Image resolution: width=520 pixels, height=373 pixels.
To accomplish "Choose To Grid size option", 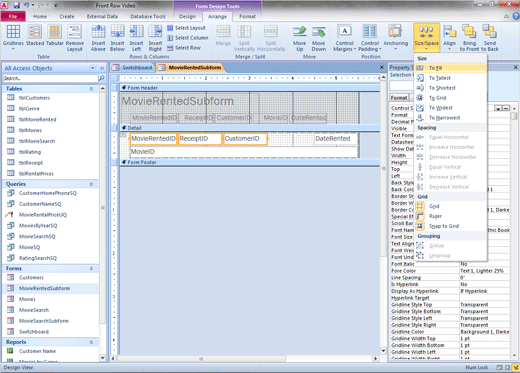I will tap(451, 98).
